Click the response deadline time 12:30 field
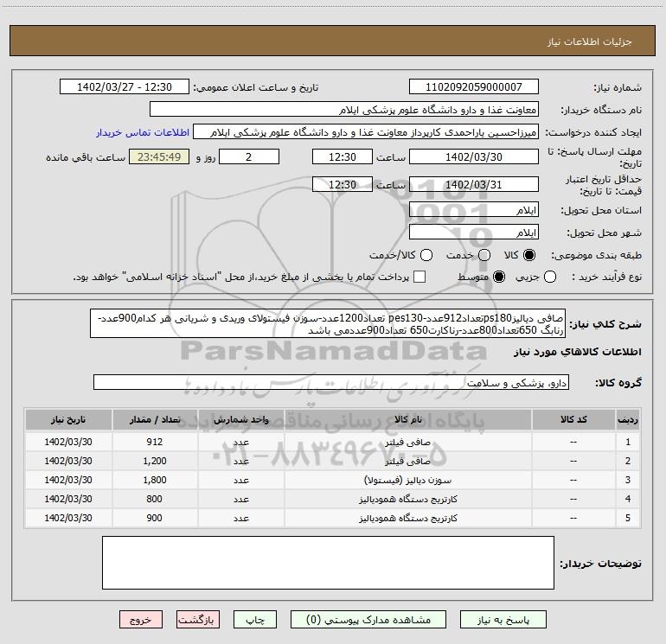The height and width of the screenshot is (644, 666). click(343, 156)
